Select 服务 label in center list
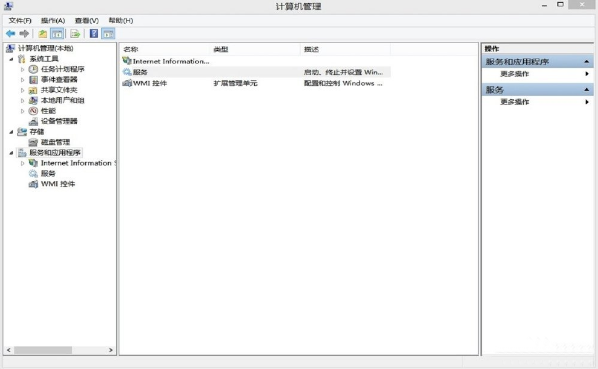The image size is (598, 369). click(x=140, y=72)
